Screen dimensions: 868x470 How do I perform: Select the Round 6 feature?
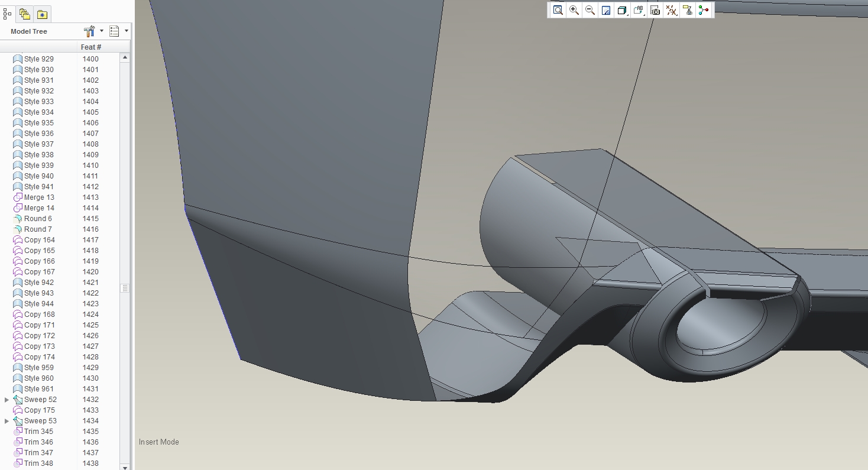[38, 219]
